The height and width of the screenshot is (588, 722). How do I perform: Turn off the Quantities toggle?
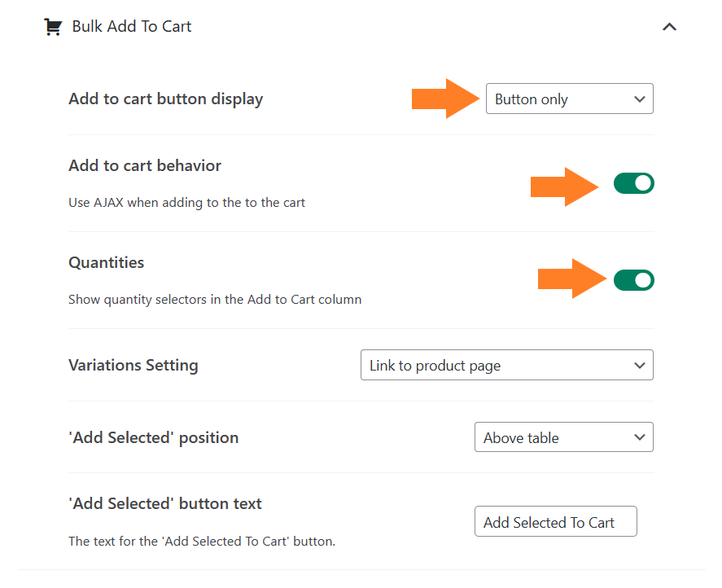[x=633, y=280]
